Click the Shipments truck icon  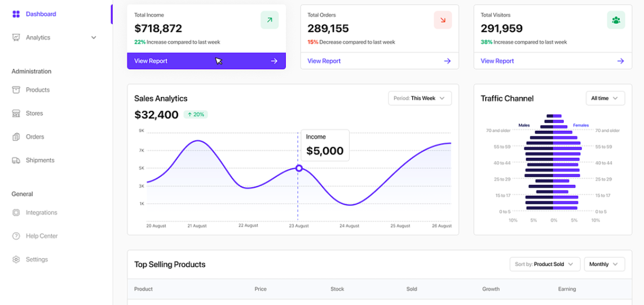tap(16, 161)
